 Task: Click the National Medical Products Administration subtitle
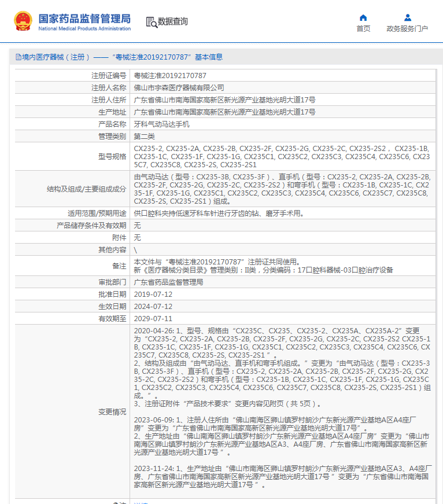pyautogui.click(x=84, y=28)
